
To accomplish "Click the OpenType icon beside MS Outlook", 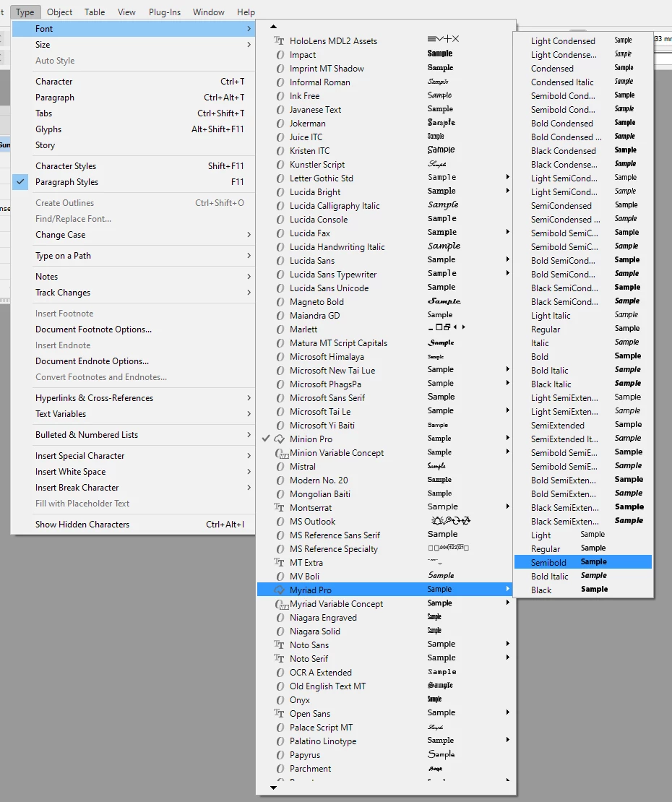I will 280,521.
